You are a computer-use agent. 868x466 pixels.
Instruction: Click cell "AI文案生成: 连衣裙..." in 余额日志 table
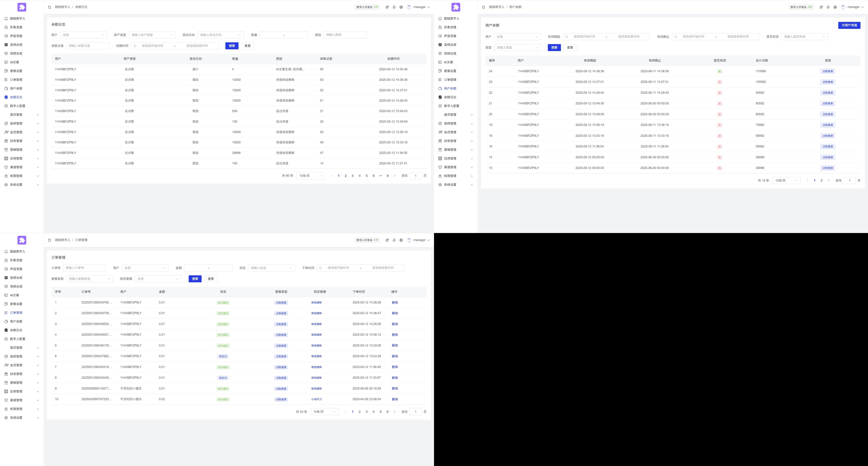coord(290,69)
